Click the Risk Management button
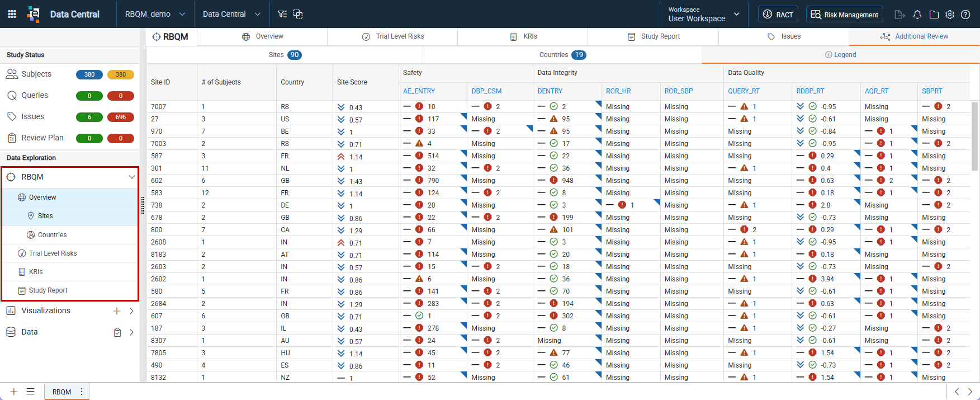Screen dimensions: 980x400 pos(844,15)
